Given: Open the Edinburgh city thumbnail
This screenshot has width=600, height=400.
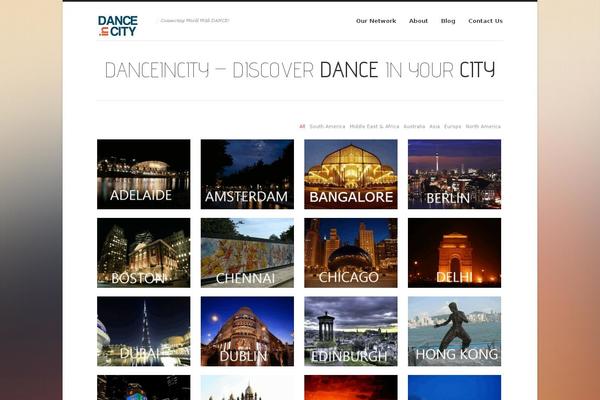Looking at the screenshot, I should 351,331.
